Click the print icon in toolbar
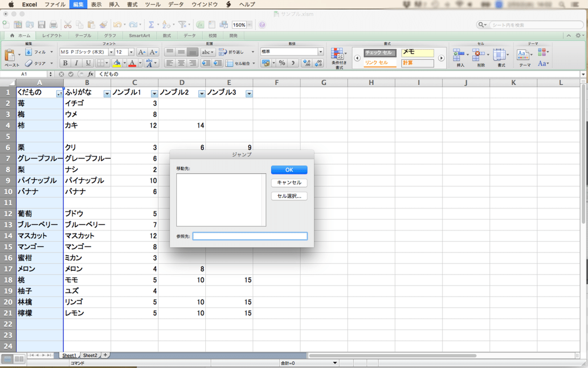The image size is (588, 368). pos(53,25)
